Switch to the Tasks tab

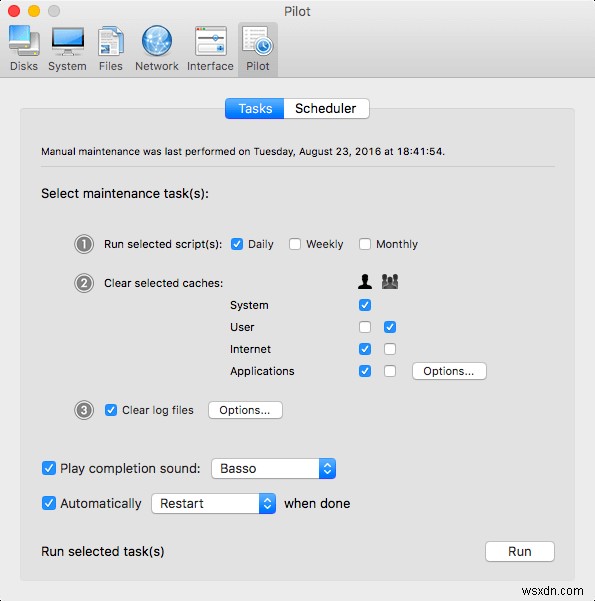pyautogui.click(x=255, y=108)
